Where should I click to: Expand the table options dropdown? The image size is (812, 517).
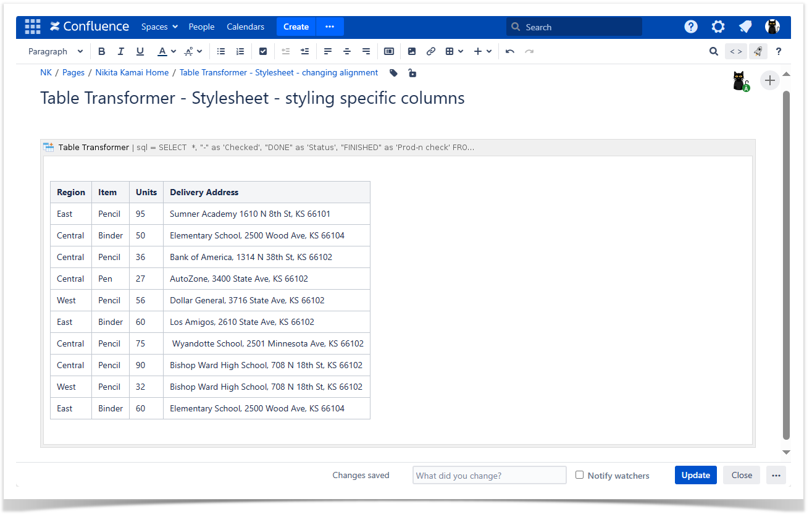(x=454, y=51)
